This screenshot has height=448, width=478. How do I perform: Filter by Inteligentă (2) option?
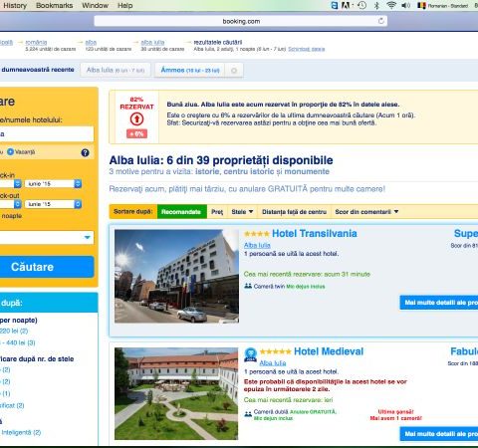(x=21, y=432)
